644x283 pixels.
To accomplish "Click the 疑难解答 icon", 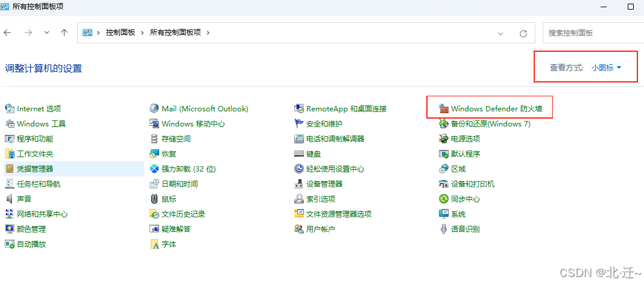I will (154, 229).
